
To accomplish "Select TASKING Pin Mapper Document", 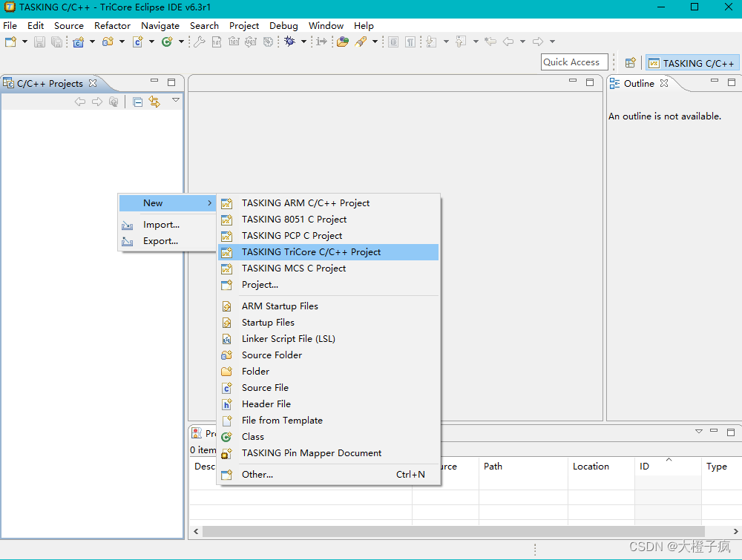I will click(329, 453).
